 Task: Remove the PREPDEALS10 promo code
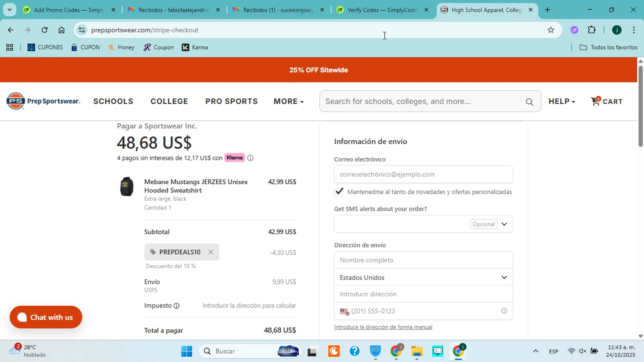pos(211,252)
